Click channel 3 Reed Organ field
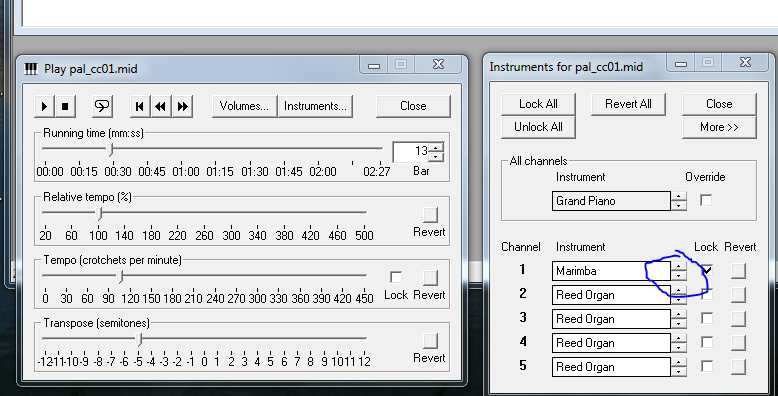 click(611, 319)
